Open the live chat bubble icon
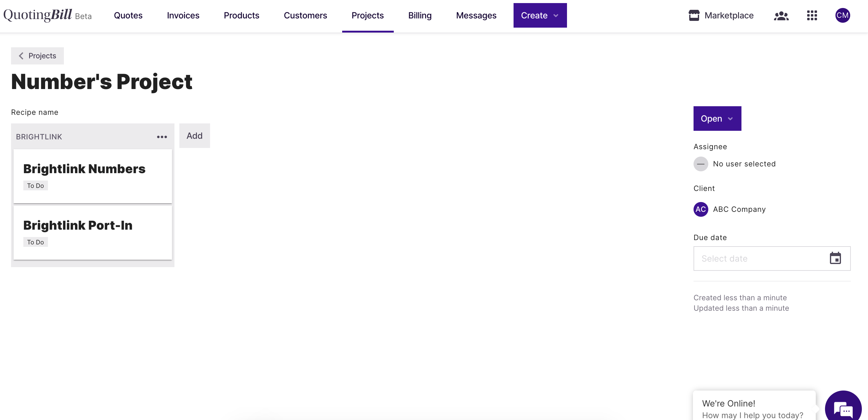The image size is (868, 420). point(843,409)
